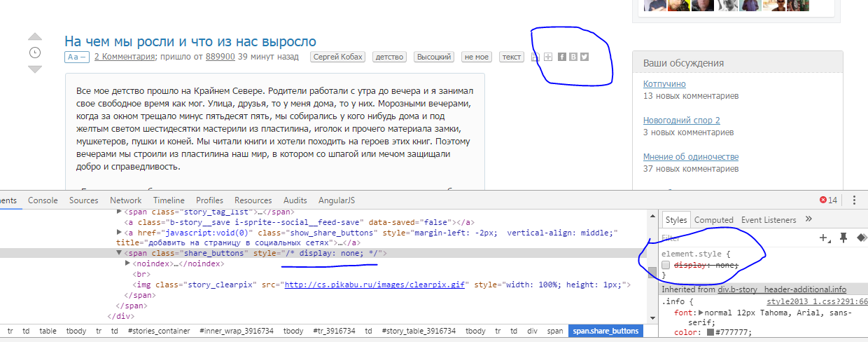Expand the noindex element node
This screenshot has height=342, width=868.
(127, 264)
